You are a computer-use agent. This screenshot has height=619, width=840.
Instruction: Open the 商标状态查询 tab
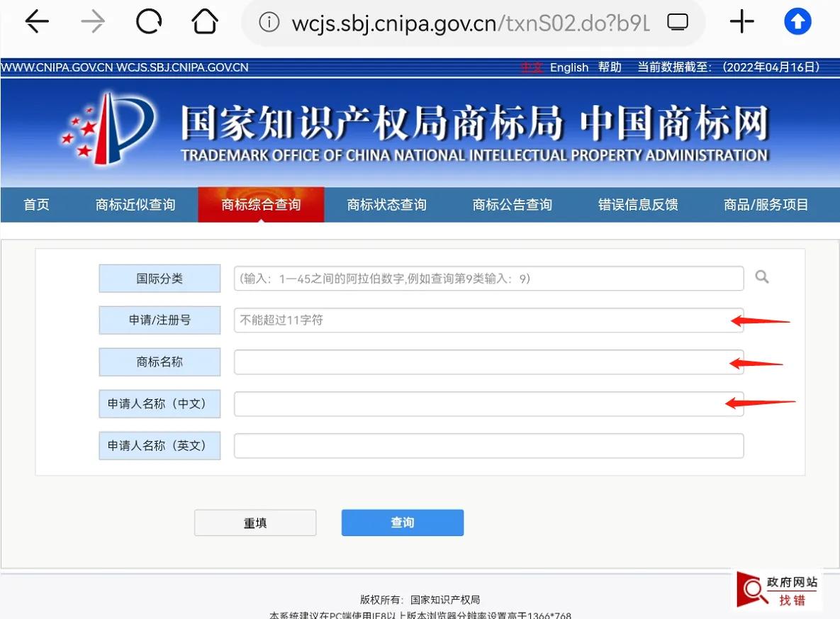[x=387, y=205]
